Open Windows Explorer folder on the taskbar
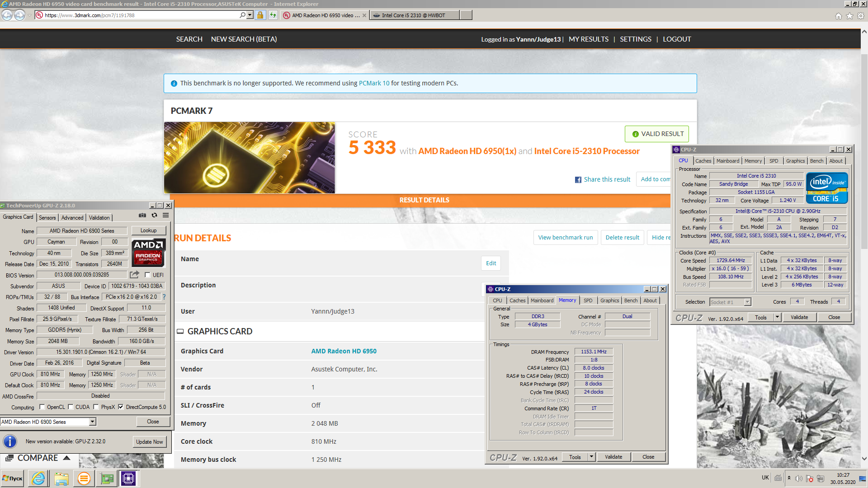This screenshot has height=488, width=868. [x=61, y=478]
